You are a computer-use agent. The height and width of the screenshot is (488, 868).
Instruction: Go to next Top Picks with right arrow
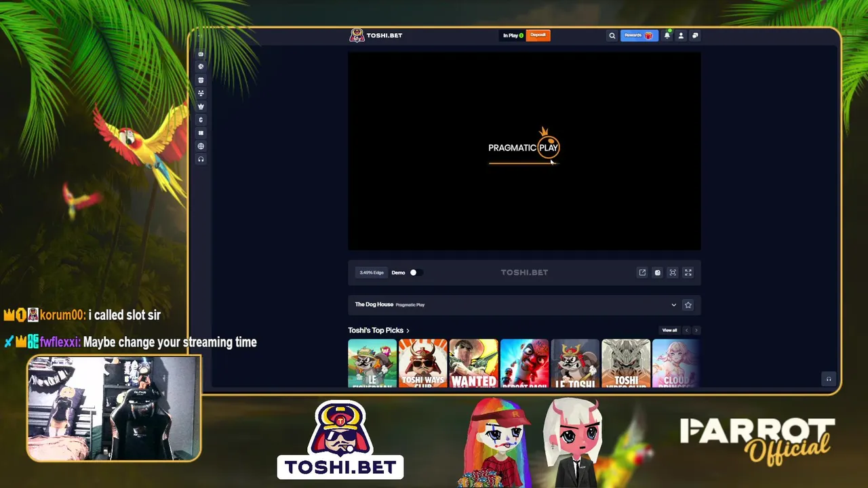[696, 330]
